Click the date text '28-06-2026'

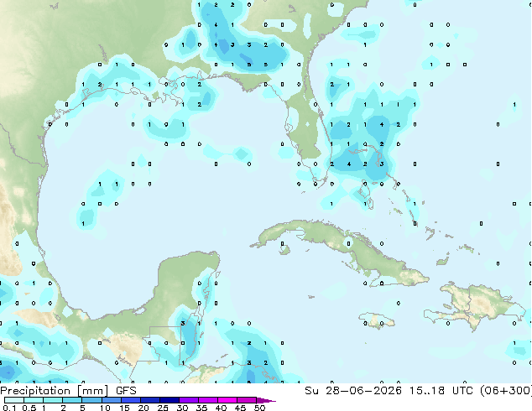[x=363, y=391]
